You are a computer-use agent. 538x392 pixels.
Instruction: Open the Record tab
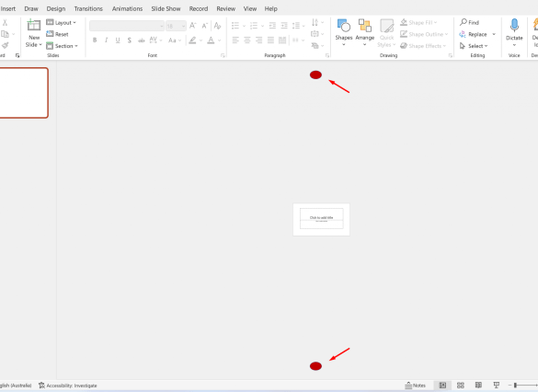point(199,8)
